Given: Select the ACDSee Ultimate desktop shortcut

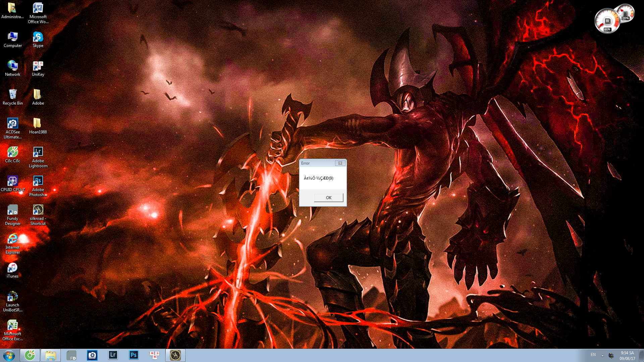Looking at the screenshot, I should [12, 128].
